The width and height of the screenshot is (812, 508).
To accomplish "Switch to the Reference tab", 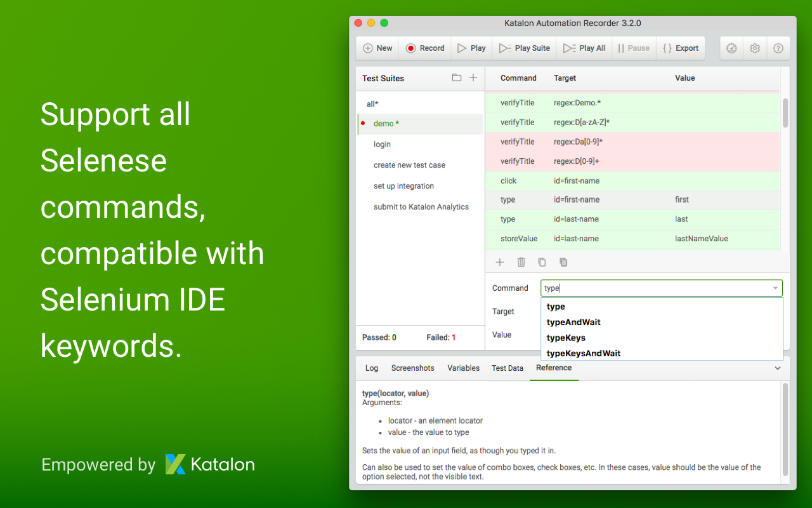I will coord(554,368).
